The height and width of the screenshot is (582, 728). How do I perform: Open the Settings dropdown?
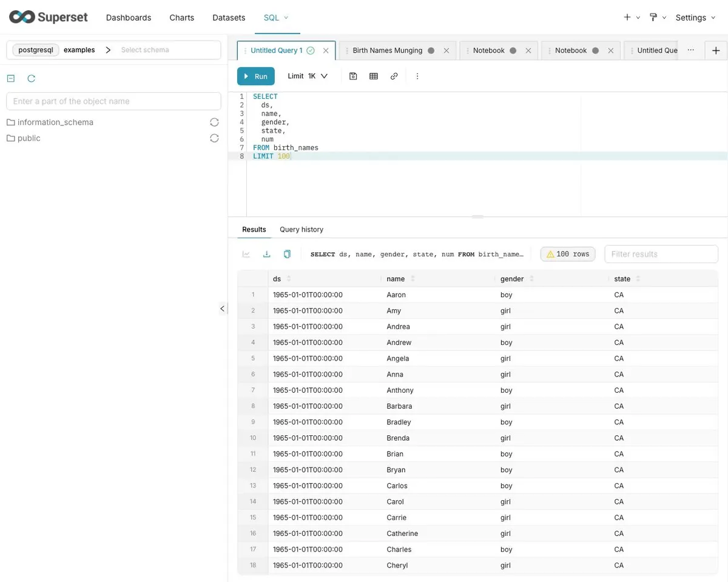click(x=695, y=18)
